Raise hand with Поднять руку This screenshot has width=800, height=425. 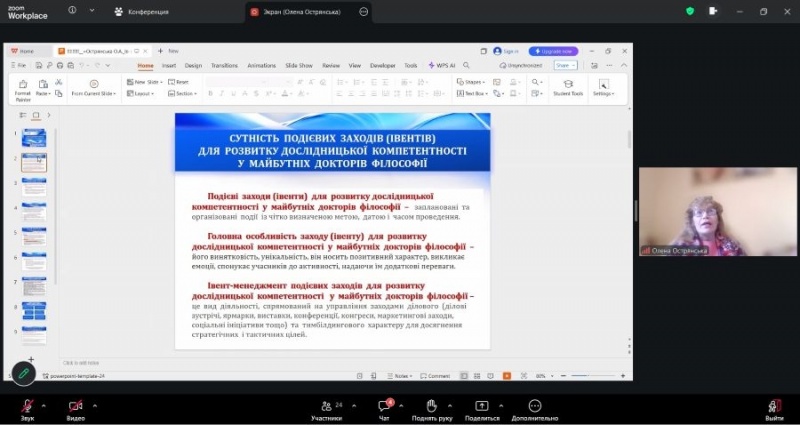[432, 406]
